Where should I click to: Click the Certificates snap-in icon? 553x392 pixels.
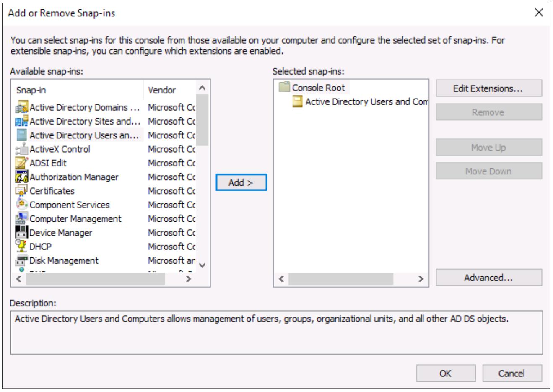pyautogui.click(x=21, y=191)
